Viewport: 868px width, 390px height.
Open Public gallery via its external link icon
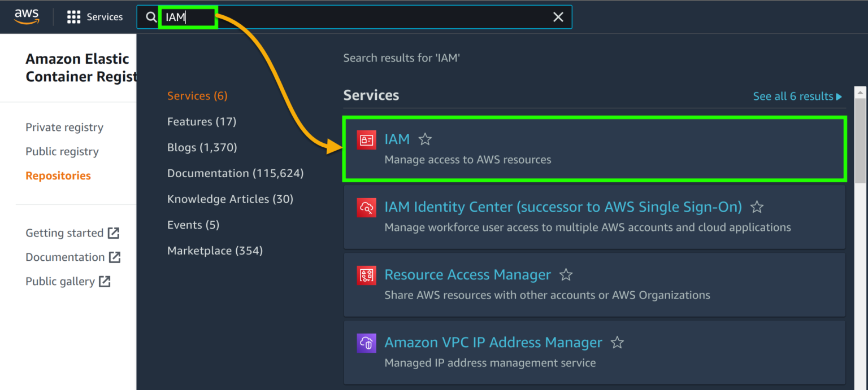point(105,281)
